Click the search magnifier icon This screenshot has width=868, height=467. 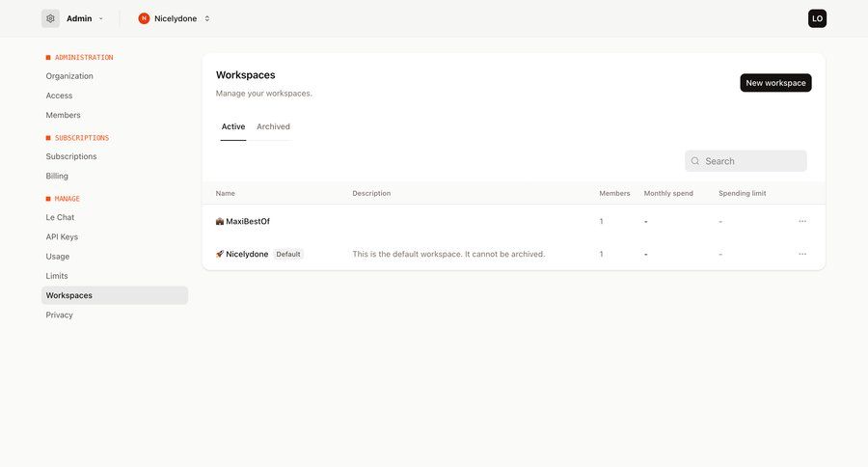pyautogui.click(x=695, y=161)
